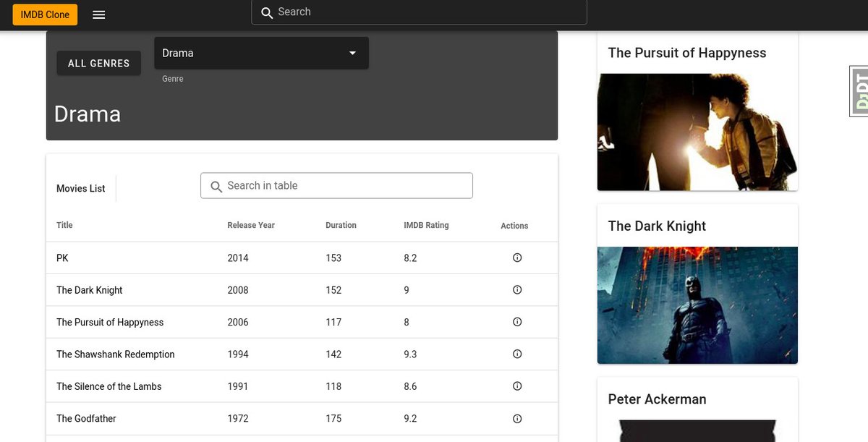Click release year 2008 cell
868x442 pixels.
[238, 290]
